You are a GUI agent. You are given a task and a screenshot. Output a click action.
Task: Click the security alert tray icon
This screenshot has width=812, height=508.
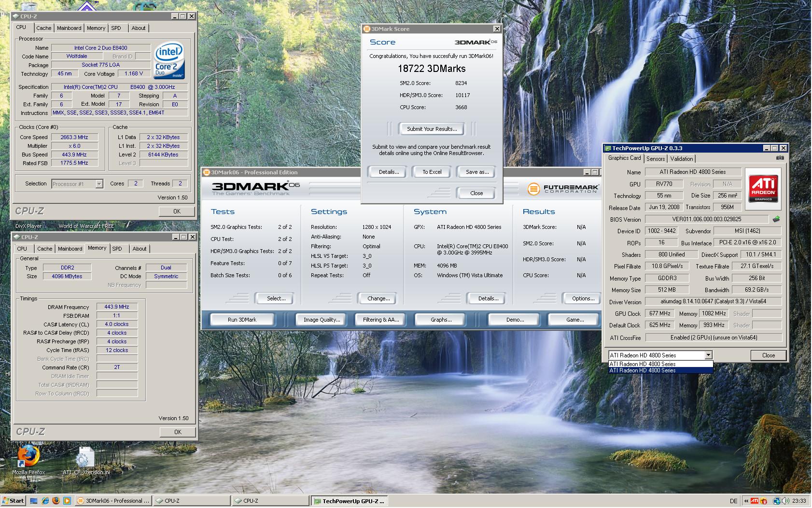(763, 501)
